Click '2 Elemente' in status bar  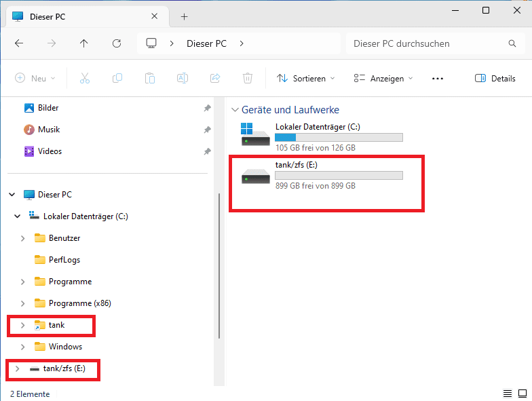tap(30, 394)
